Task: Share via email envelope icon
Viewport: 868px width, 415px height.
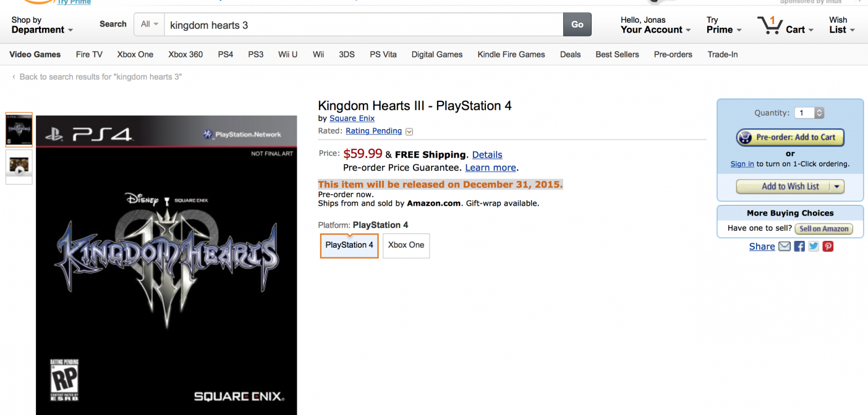Action: (x=785, y=246)
